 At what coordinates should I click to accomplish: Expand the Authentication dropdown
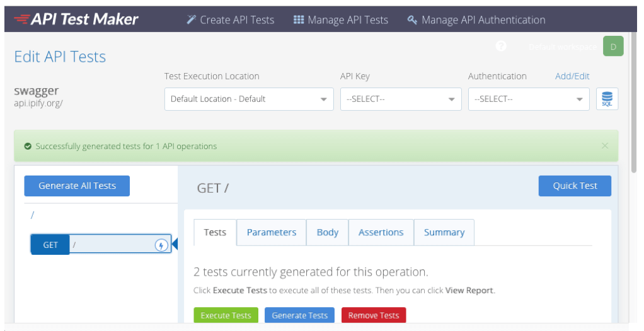click(528, 99)
